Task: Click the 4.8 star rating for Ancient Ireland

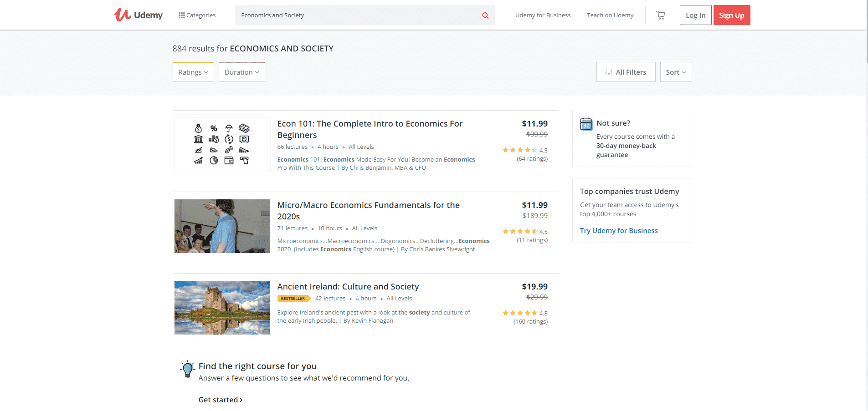Action: (x=525, y=313)
